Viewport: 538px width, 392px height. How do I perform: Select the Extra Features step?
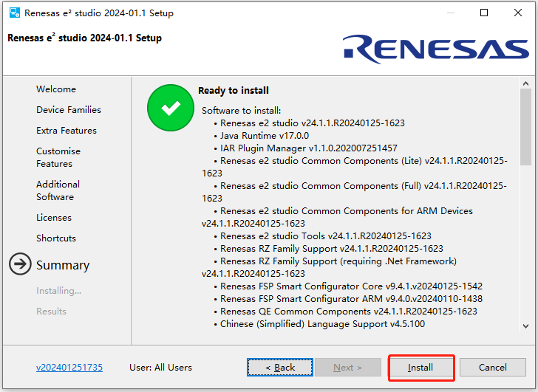coord(67,131)
